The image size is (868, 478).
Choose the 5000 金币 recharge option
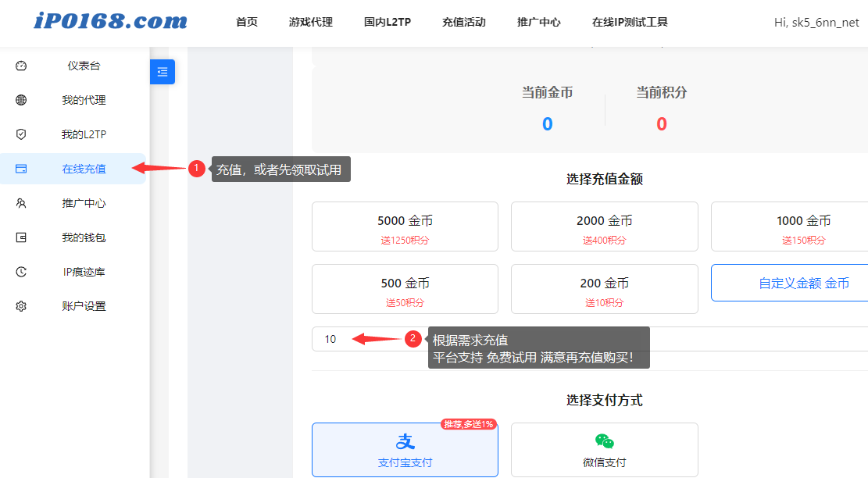point(405,227)
